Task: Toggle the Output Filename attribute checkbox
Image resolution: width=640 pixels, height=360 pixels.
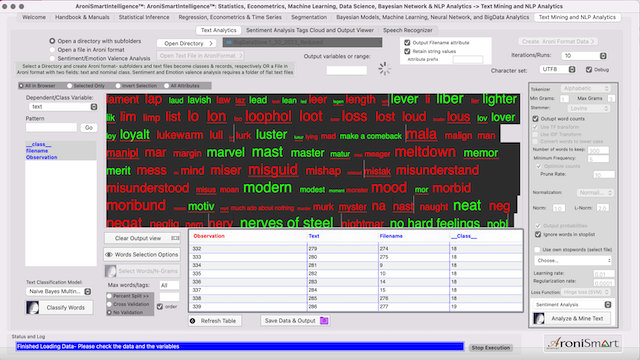Action: [x=407, y=42]
